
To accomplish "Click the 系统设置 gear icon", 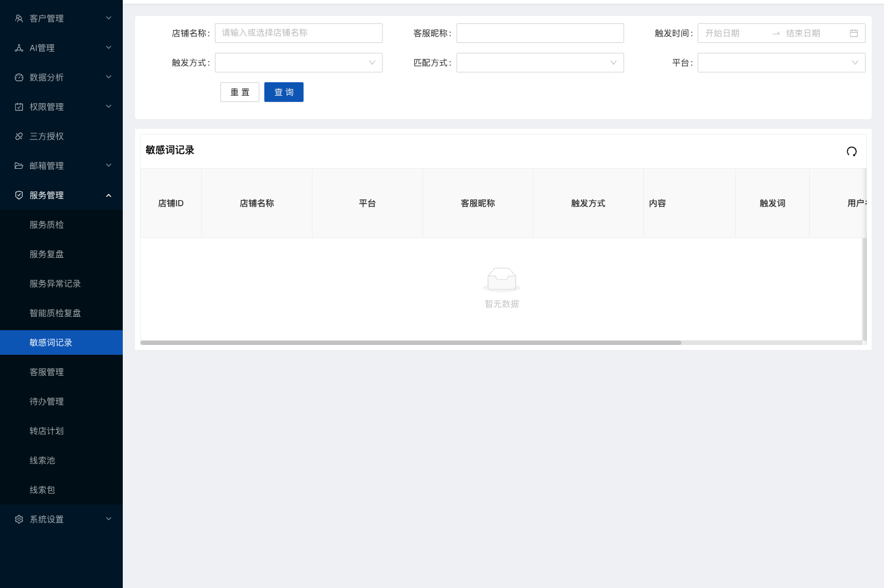I will click(19, 519).
